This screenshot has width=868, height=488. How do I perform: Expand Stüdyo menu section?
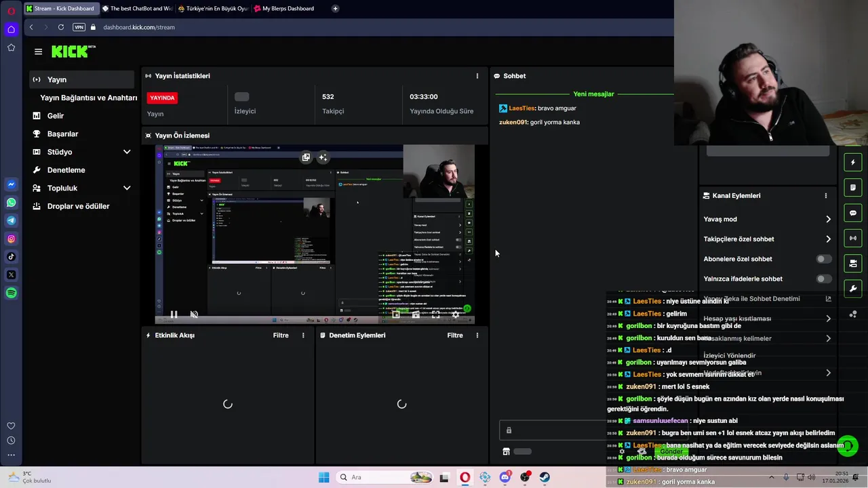coord(126,152)
